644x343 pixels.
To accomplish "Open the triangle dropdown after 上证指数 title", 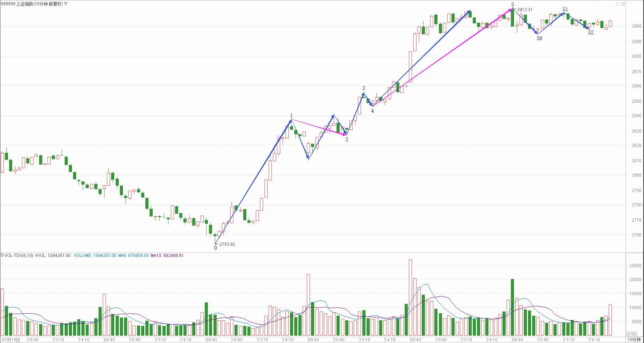I will point(66,4).
